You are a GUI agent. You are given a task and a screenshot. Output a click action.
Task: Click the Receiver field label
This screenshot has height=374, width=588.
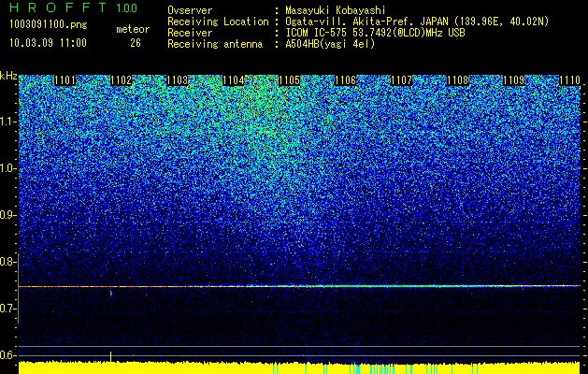pos(190,33)
